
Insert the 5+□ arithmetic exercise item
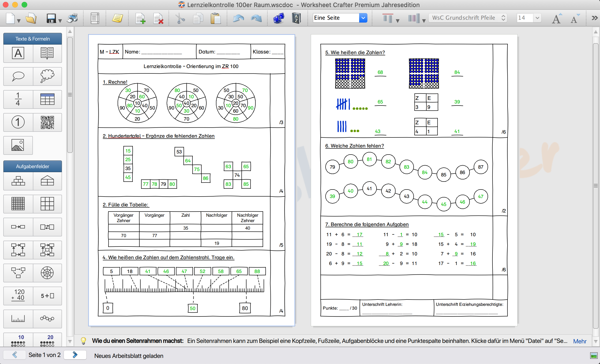coord(47,296)
